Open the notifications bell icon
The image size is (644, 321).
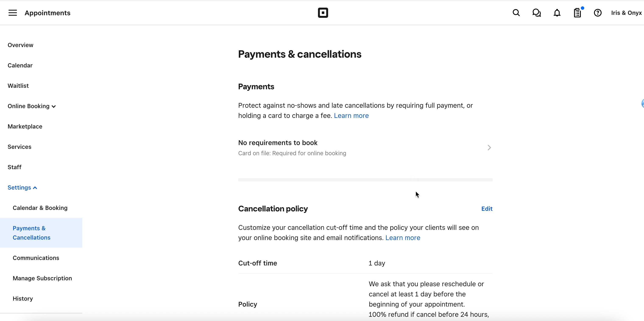pos(557,13)
